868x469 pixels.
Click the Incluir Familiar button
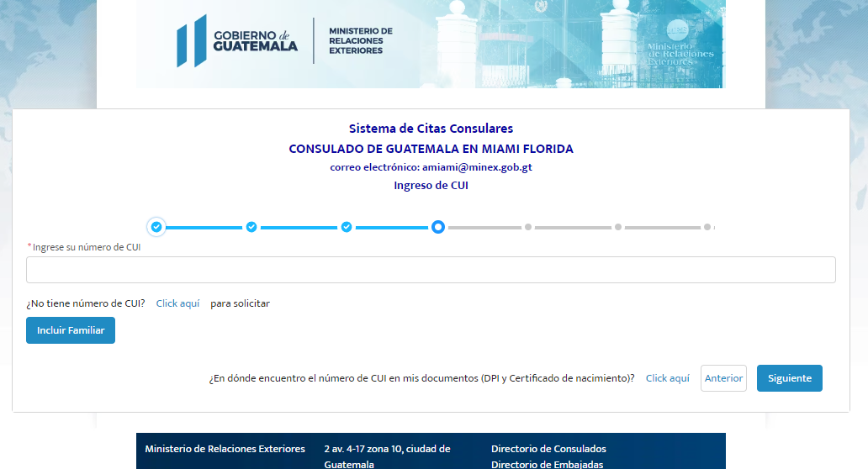point(71,330)
